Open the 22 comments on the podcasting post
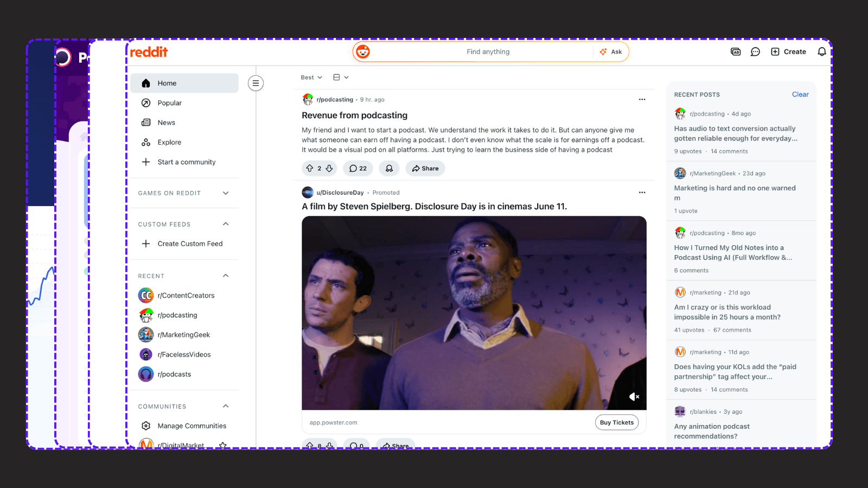 pyautogui.click(x=358, y=169)
